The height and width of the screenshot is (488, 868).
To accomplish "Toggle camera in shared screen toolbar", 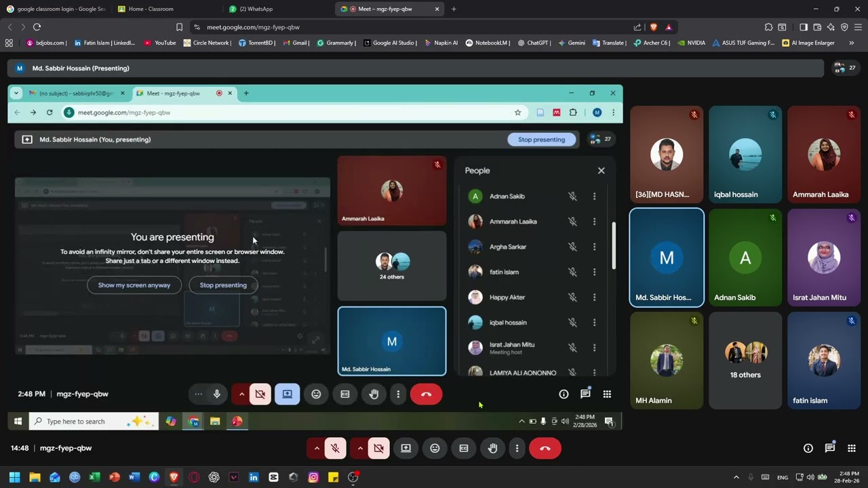I will click(260, 394).
